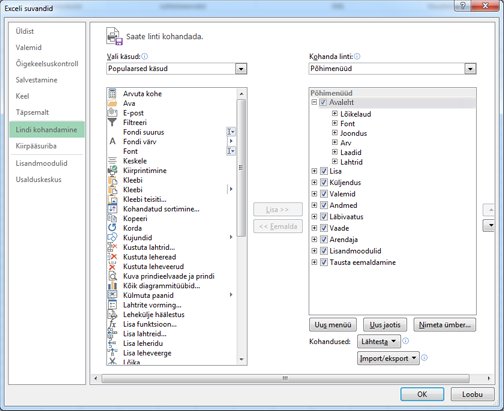Select the Lehekülje häälestus icon
The width and height of the screenshot is (504, 411).
112,314
